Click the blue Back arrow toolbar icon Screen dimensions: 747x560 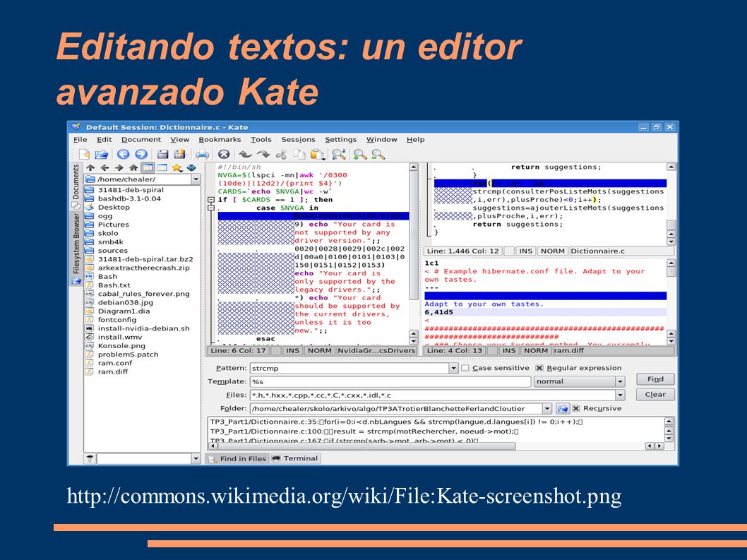(x=124, y=155)
